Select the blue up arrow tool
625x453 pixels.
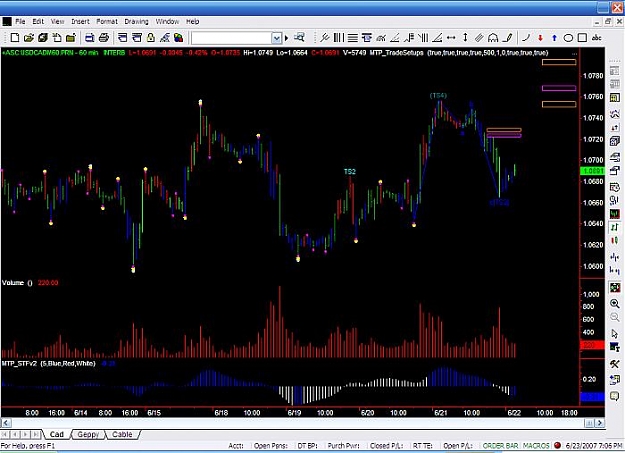pos(554,38)
